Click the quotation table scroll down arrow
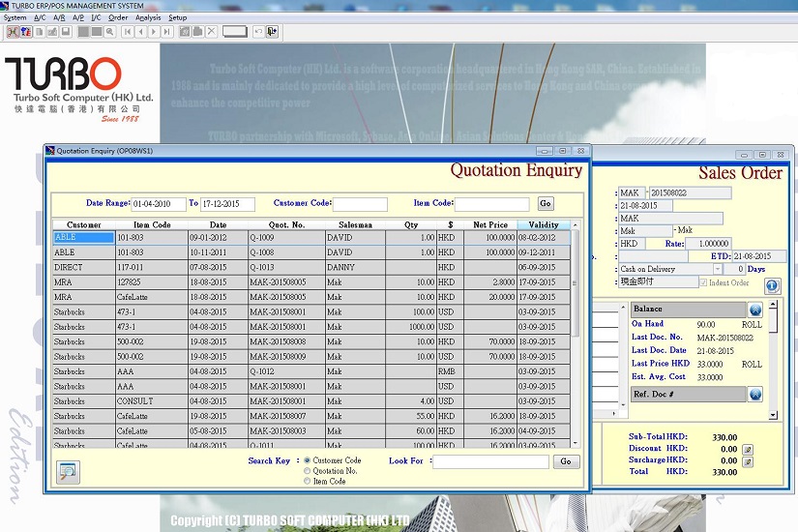Screen dimensions: 798x532 point(576,443)
